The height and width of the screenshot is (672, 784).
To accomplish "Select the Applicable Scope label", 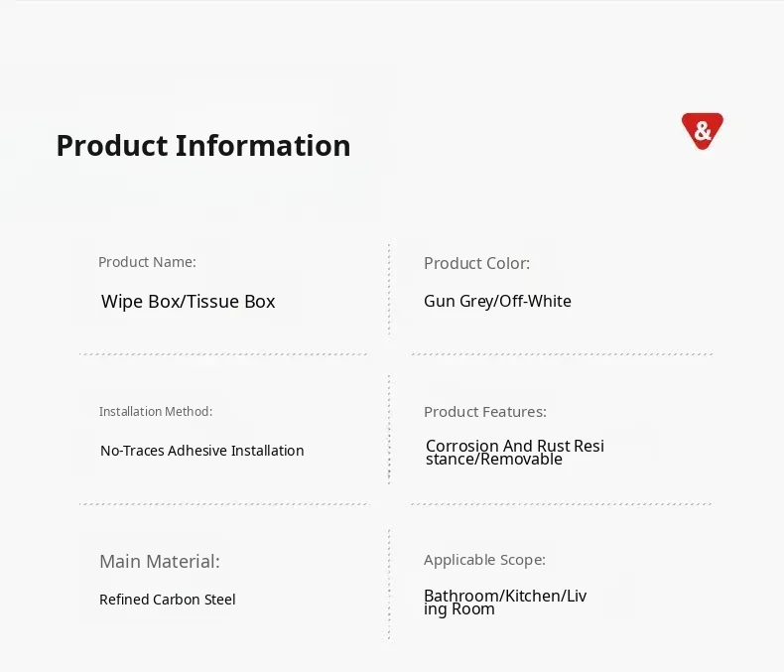I will [x=484, y=560].
